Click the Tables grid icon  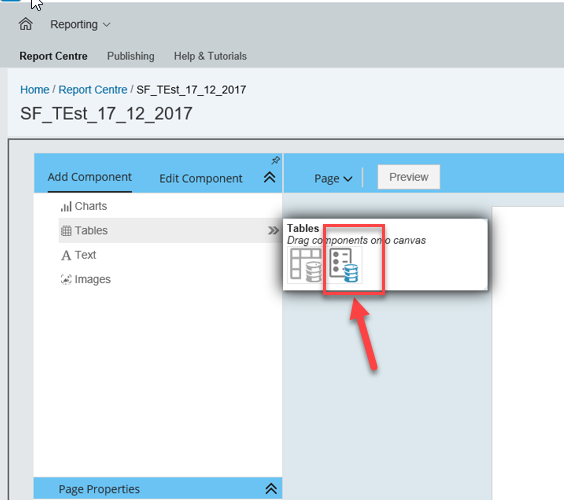[x=66, y=231]
